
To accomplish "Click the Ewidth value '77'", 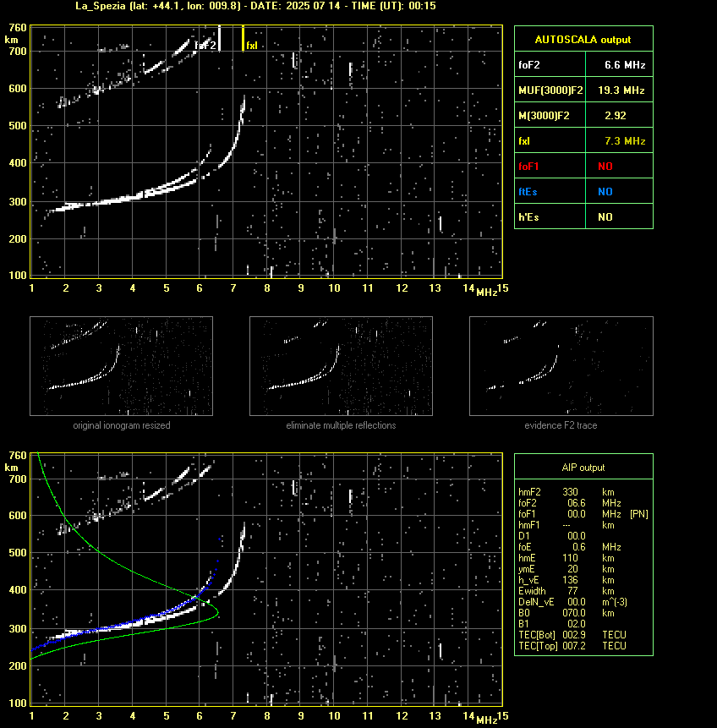I will point(572,591).
